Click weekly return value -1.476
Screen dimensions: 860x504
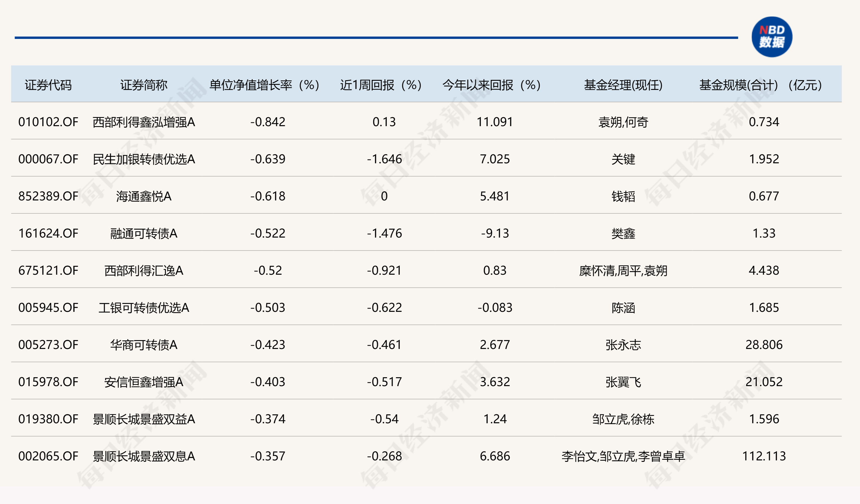(384, 234)
